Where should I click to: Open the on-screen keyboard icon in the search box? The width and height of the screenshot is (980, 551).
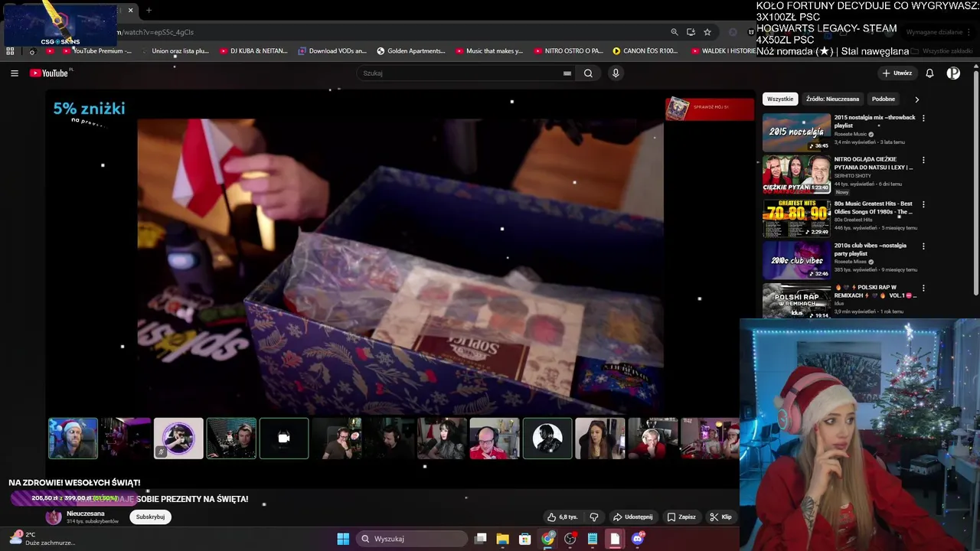pos(567,73)
